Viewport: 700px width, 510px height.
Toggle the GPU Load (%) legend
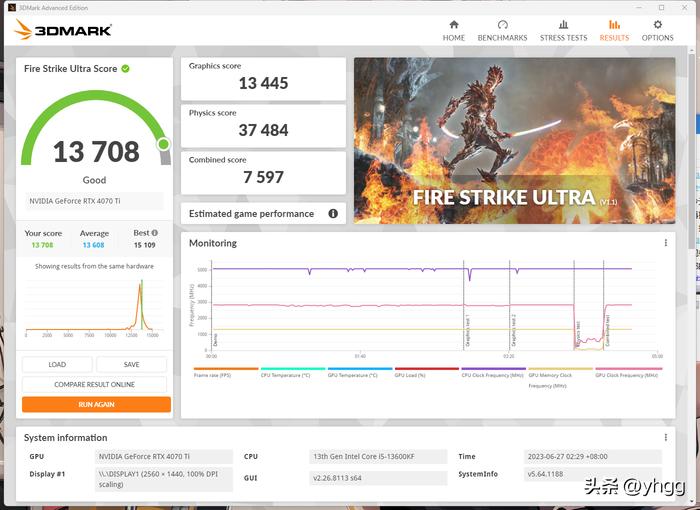coord(427,372)
